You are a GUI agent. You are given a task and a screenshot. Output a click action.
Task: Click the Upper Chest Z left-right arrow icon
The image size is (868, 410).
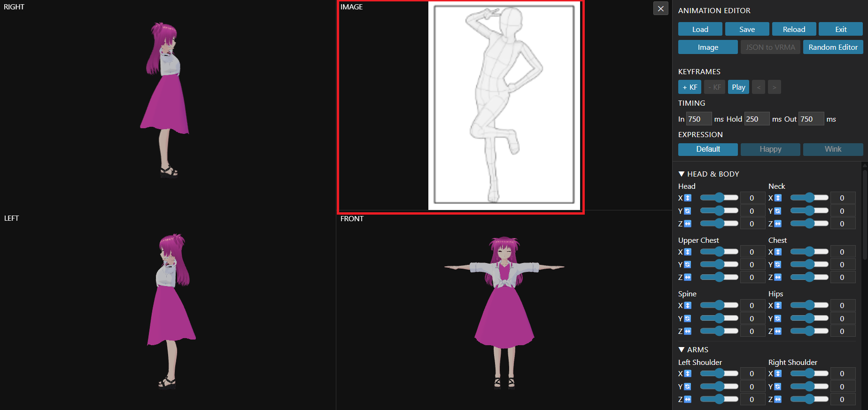(x=688, y=277)
